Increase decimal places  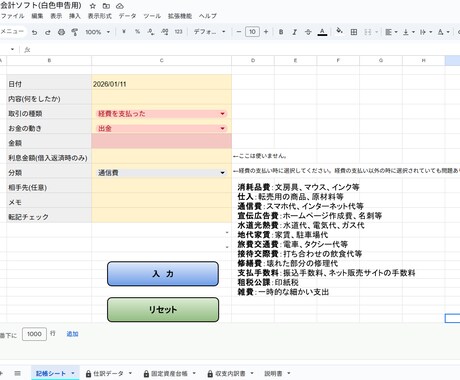(x=165, y=32)
